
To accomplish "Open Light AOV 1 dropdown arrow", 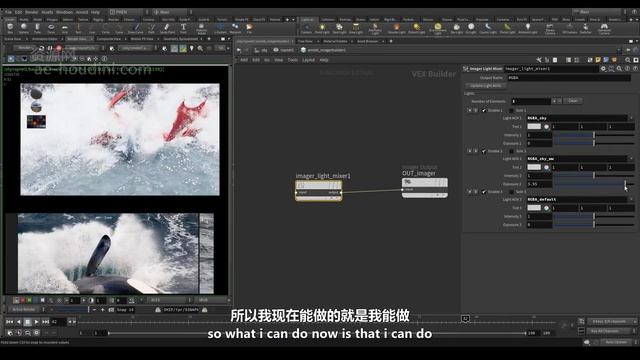I will [x=631, y=118].
